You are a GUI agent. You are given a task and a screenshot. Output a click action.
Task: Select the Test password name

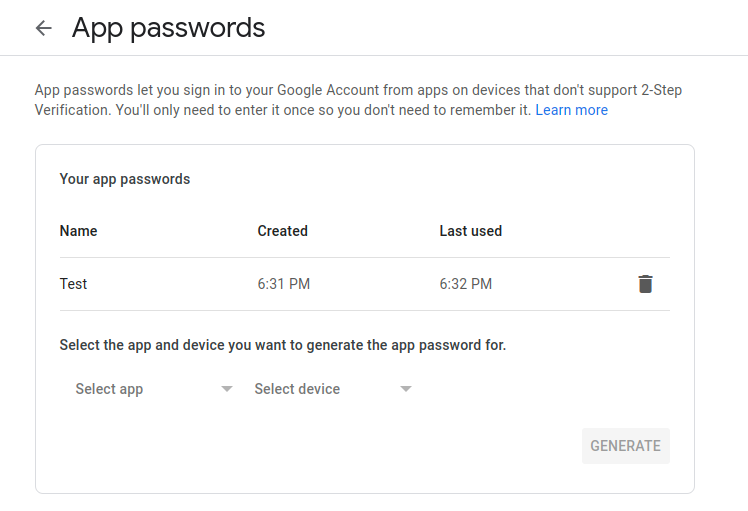(74, 284)
